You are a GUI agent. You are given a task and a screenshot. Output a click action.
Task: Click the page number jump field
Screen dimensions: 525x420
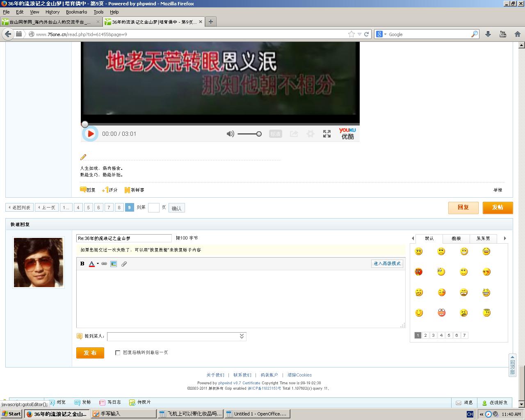coord(153,208)
